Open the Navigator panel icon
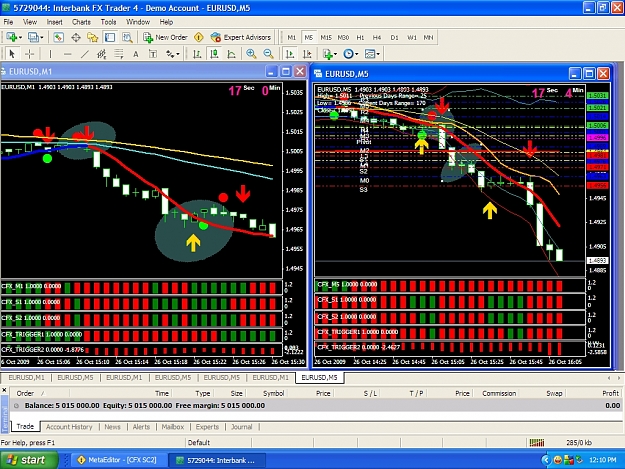 tap(93, 37)
